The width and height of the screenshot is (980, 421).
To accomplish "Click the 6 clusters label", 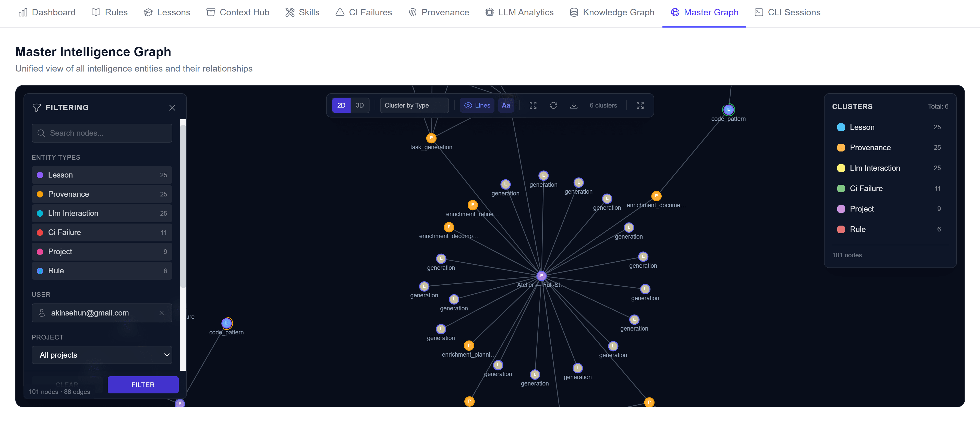I will coord(603,106).
